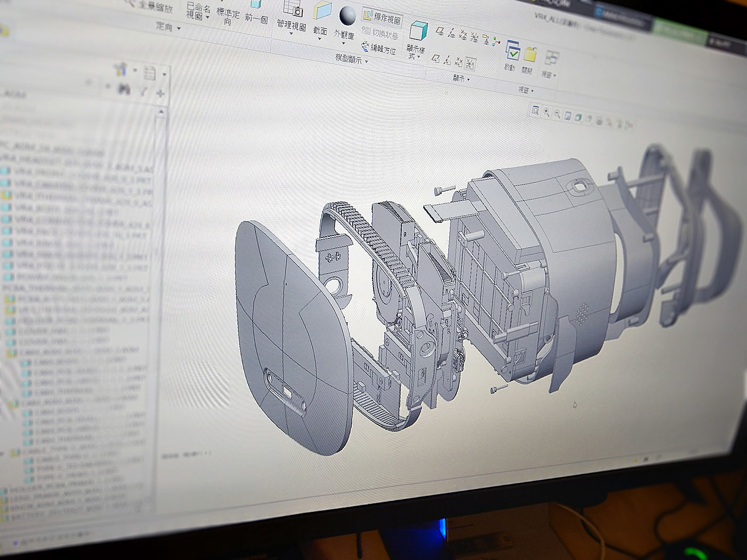Toggle plane display icon in 顯示 group bottom row
The height and width of the screenshot is (560, 747).
click(x=435, y=59)
